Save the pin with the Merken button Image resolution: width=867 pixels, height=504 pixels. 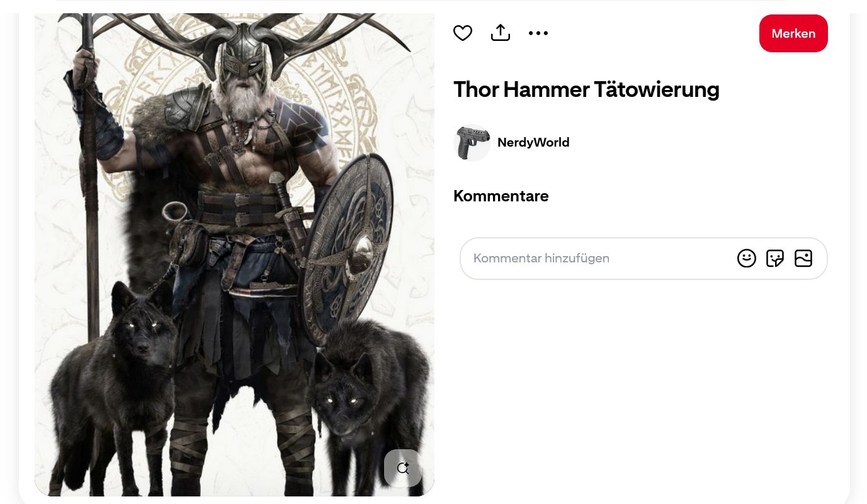coord(793,33)
